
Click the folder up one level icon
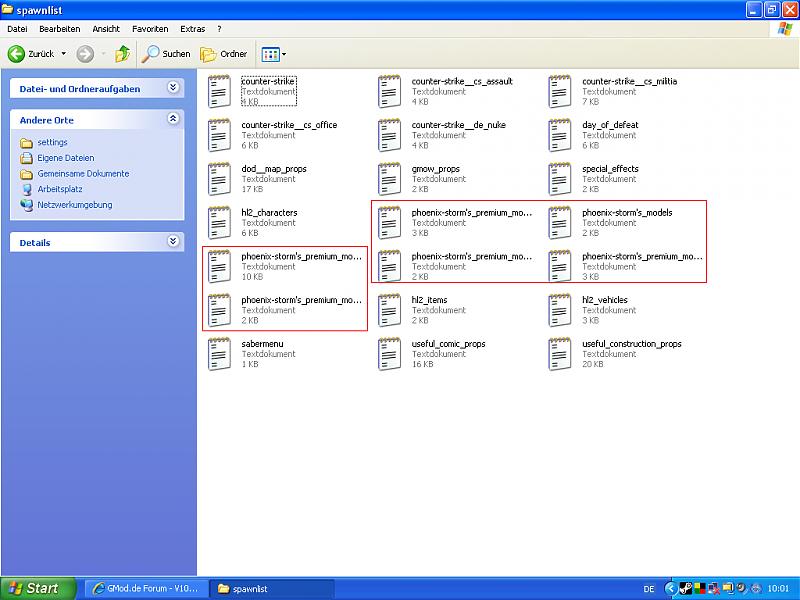(x=122, y=54)
